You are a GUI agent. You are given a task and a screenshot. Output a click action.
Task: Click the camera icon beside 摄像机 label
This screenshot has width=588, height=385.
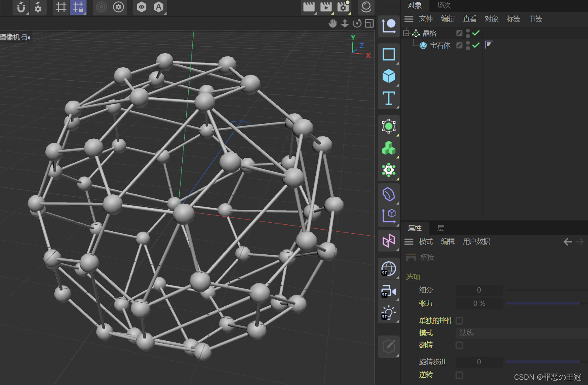click(26, 37)
